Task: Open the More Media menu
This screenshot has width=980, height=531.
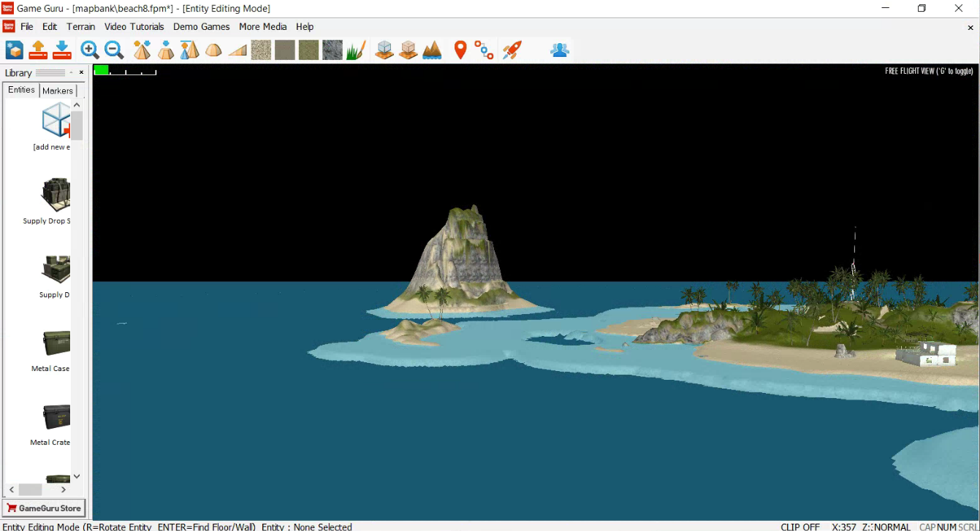Action: coord(263,27)
